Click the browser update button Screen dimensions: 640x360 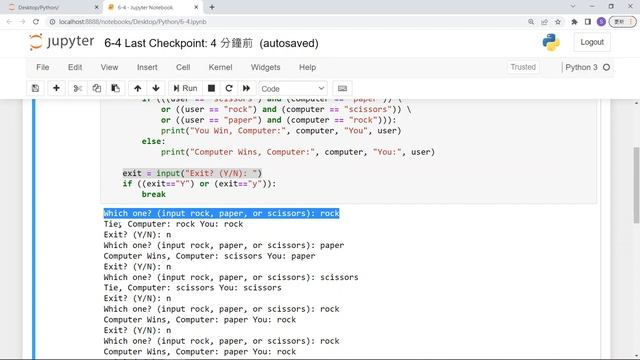coord(622,22)
